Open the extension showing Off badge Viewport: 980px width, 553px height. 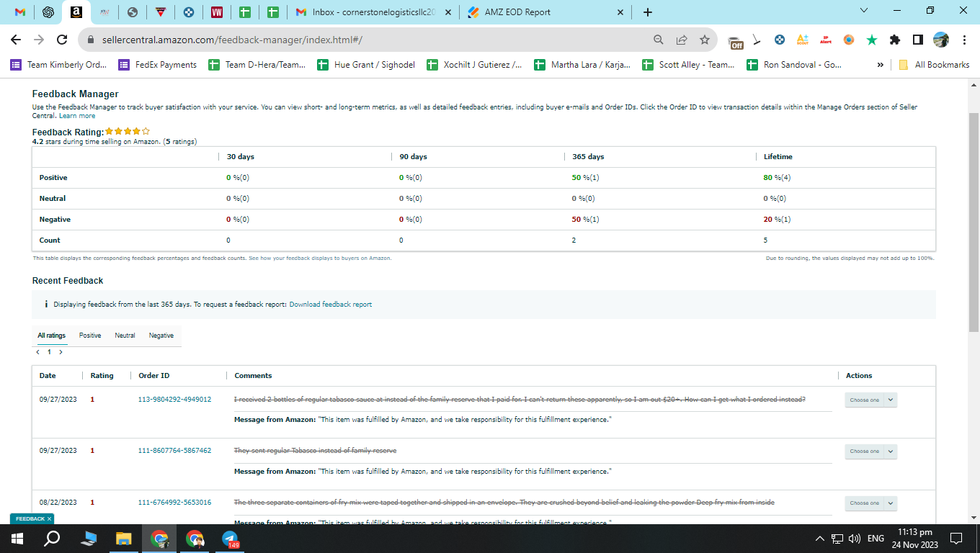point(735,41)
